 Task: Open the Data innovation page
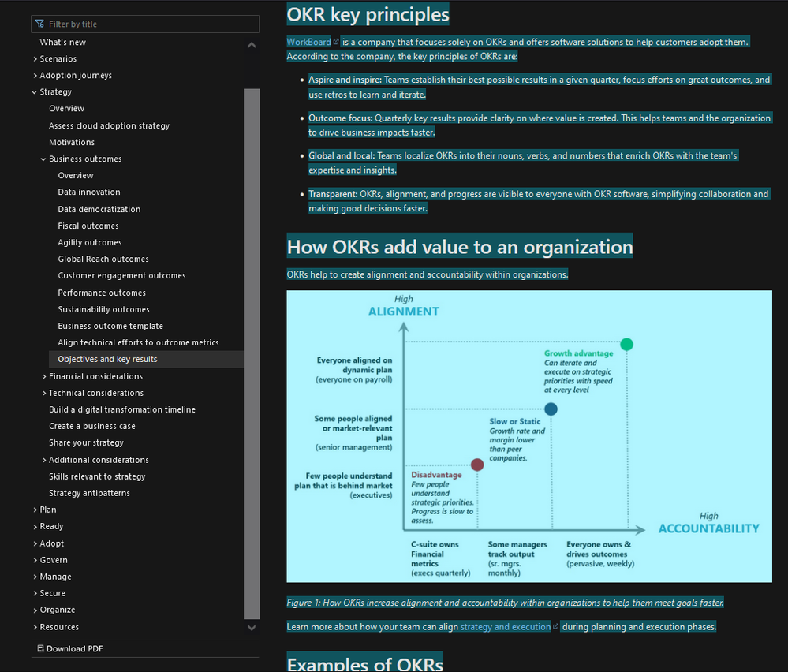click(x=89, y=192)
